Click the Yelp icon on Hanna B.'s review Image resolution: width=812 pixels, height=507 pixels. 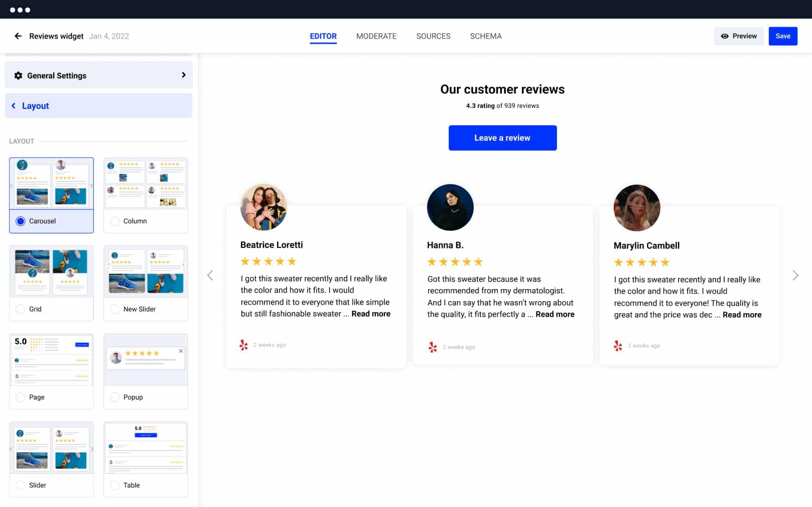[433, 347]
